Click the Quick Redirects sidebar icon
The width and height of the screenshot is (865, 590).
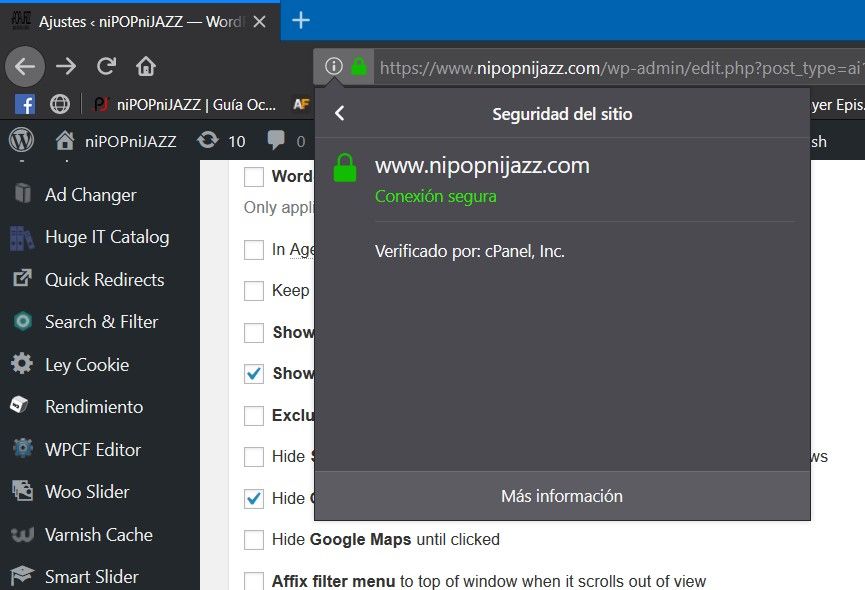[22, 278]
